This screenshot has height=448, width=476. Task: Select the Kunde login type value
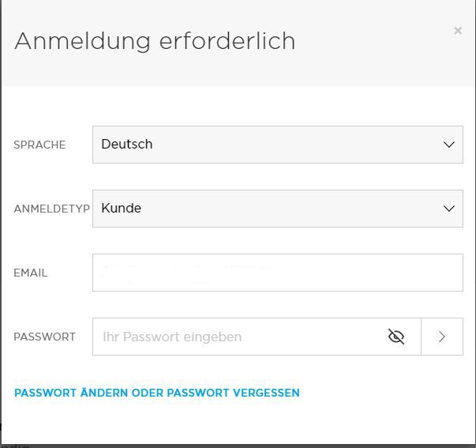pos(122,209)
